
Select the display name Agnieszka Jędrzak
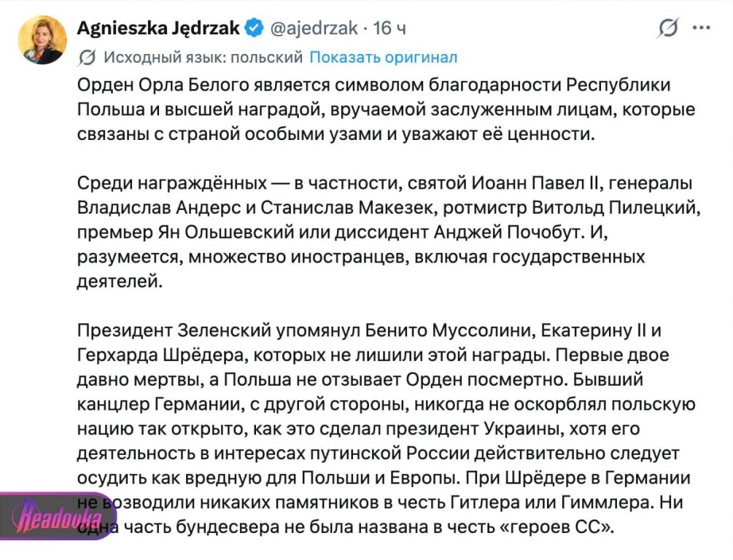158,28
